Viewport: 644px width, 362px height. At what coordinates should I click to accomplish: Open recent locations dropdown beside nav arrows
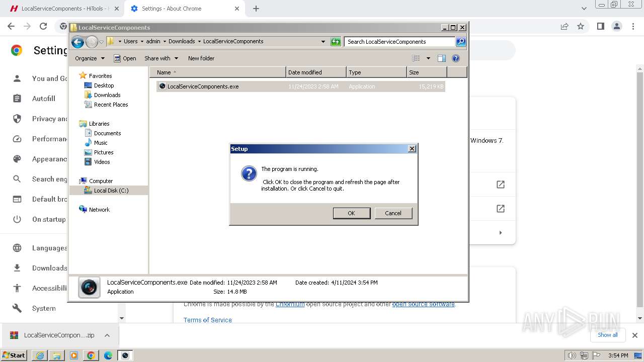click(101, 42)
